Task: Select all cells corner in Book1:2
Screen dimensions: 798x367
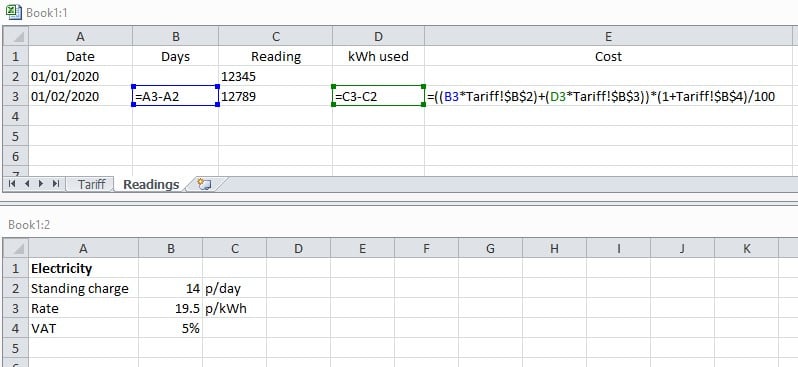Action: click(15, 248)
